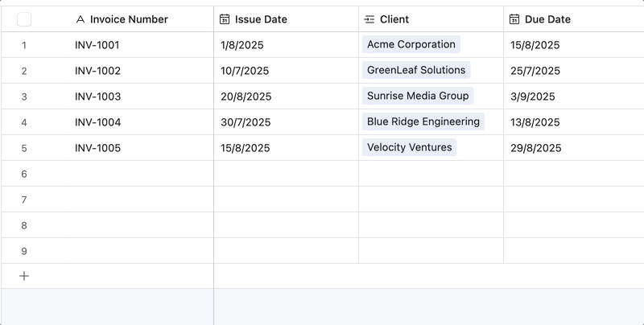Click the calendar icon beside Due Date

point(514,19)
